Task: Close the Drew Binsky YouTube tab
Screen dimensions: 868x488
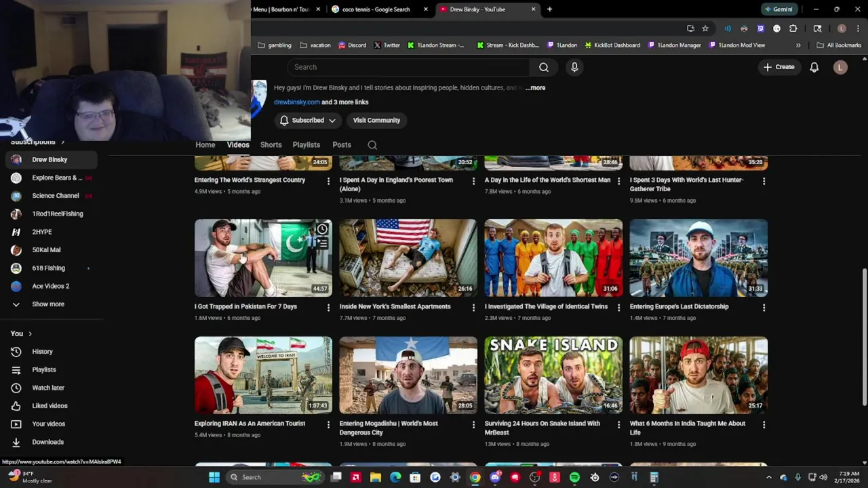Action: [x=533, y=9]
